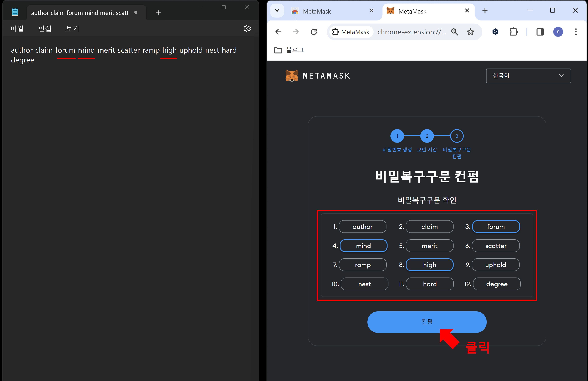
Task: Open Notepad settings gear icon
Action: pos(247,28)
